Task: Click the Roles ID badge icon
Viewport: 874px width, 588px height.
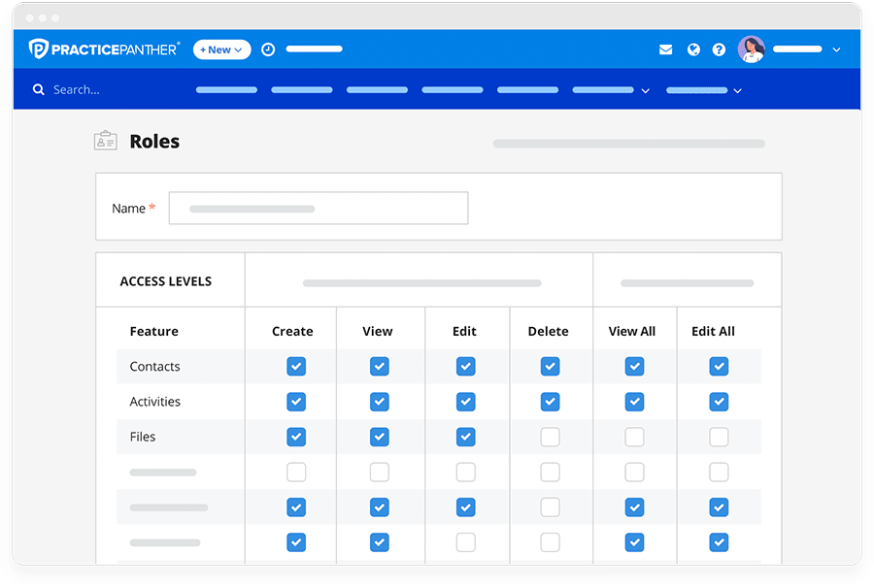Action: (x=105, y=141)
